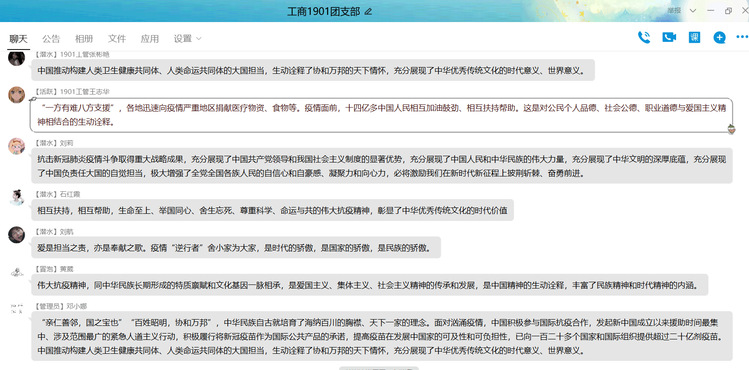Open the dark avatar of the topmost sender
Screen dimensions: 749x370
[x=17, y=58]
